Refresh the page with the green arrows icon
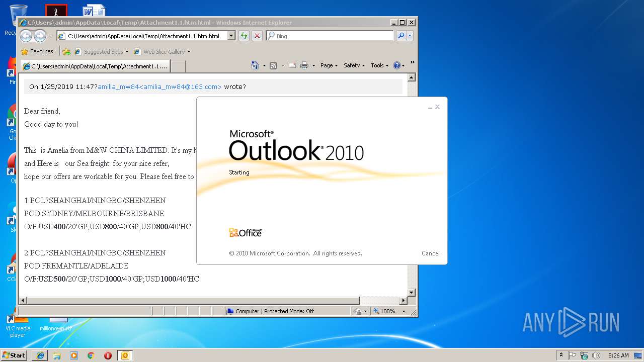644x362 pixels. click(x=244, y=36)
